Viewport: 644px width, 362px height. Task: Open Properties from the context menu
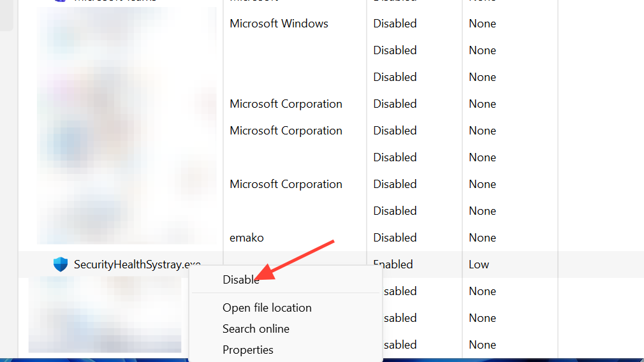click(247, 350)
